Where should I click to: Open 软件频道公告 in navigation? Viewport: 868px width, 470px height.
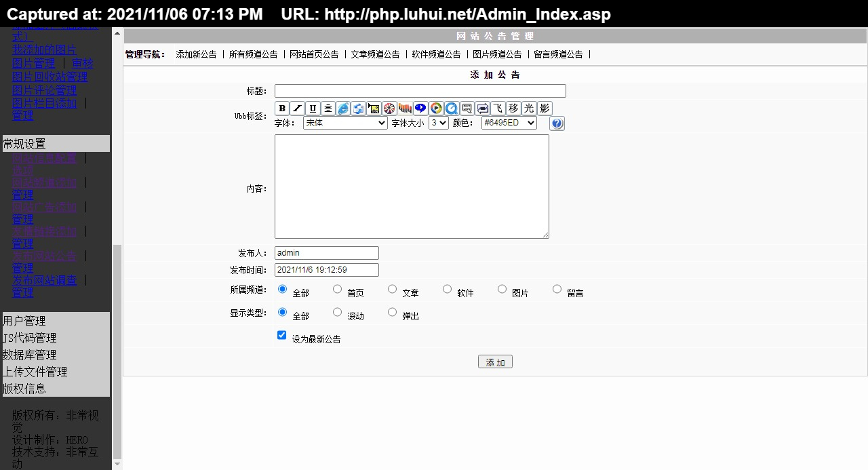coord(436,54)
